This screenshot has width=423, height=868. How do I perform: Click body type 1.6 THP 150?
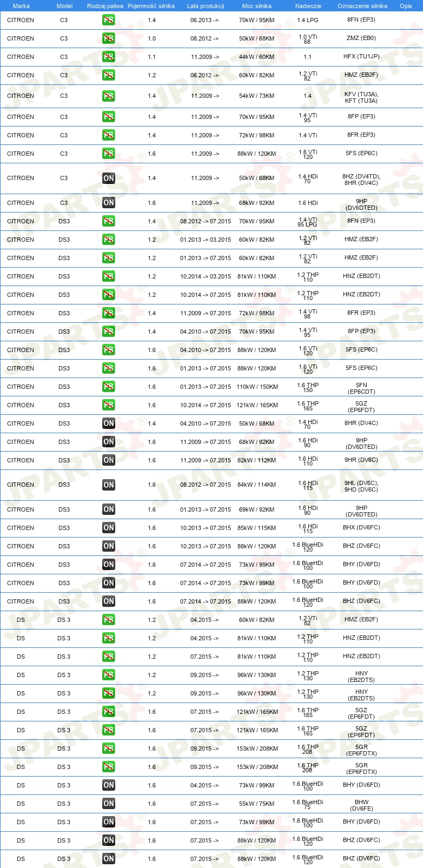(x=308, y=387)
